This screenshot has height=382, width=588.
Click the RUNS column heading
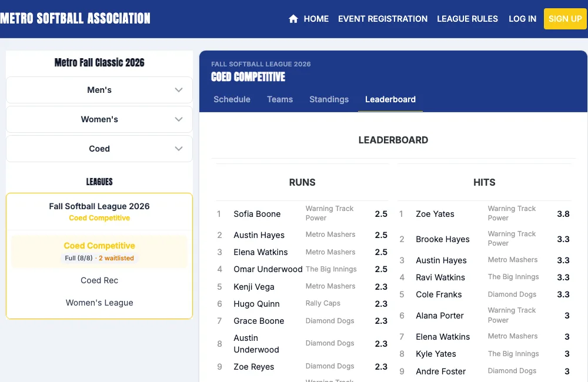[302, 182]
